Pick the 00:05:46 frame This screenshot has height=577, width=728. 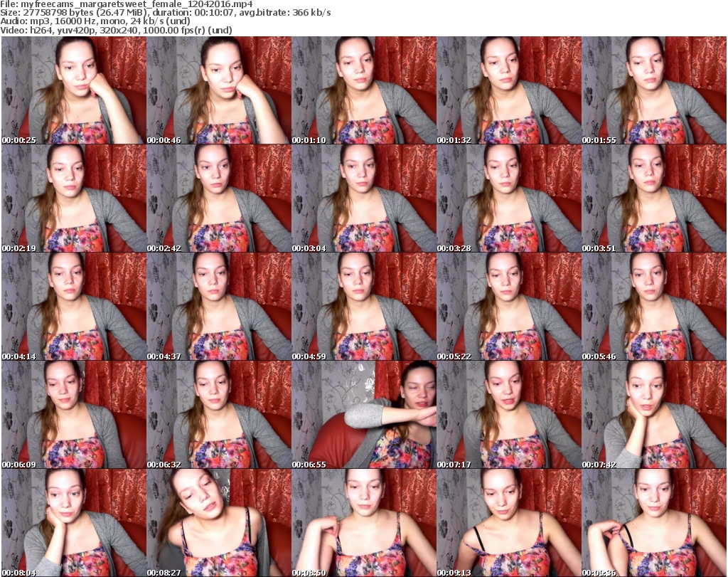pos(654,307)
